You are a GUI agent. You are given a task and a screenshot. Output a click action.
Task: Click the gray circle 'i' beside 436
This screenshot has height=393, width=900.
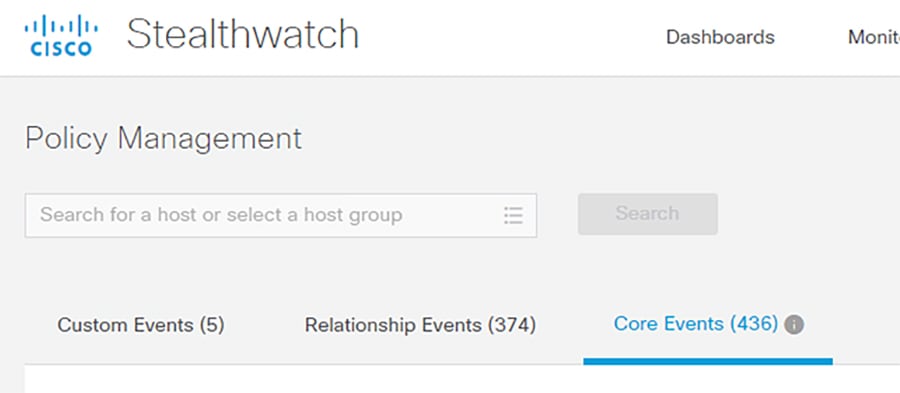[x=794, y=325]
